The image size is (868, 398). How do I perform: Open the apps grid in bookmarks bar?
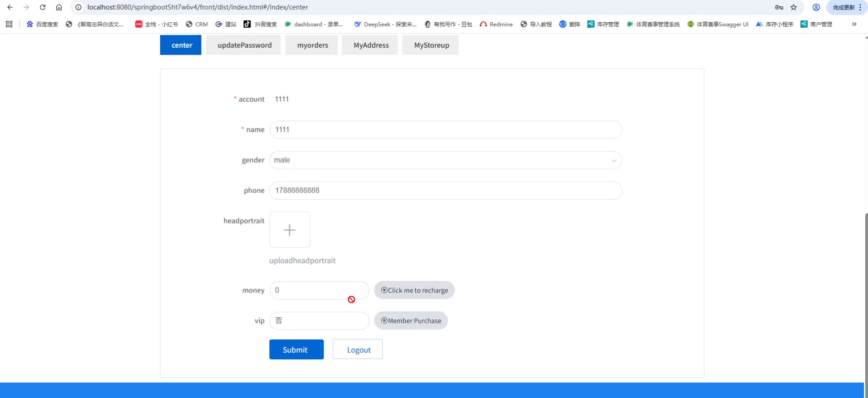tap(9, 24)
